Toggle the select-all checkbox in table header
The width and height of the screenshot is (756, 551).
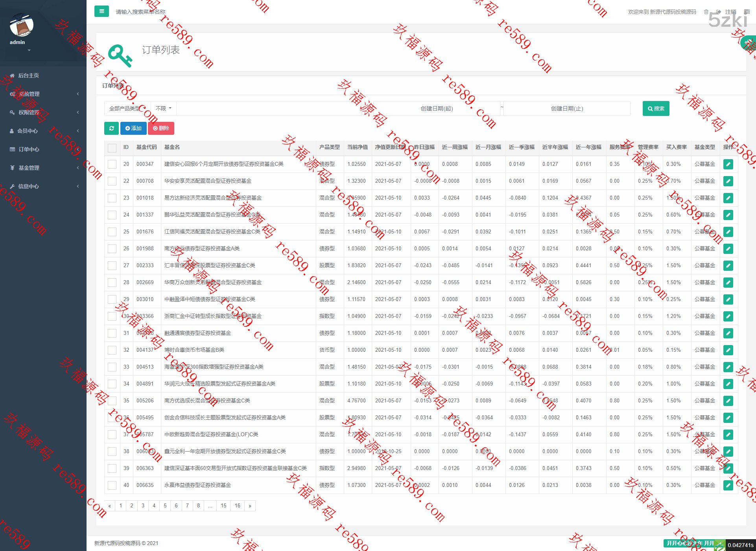click(x=112, y=148)
